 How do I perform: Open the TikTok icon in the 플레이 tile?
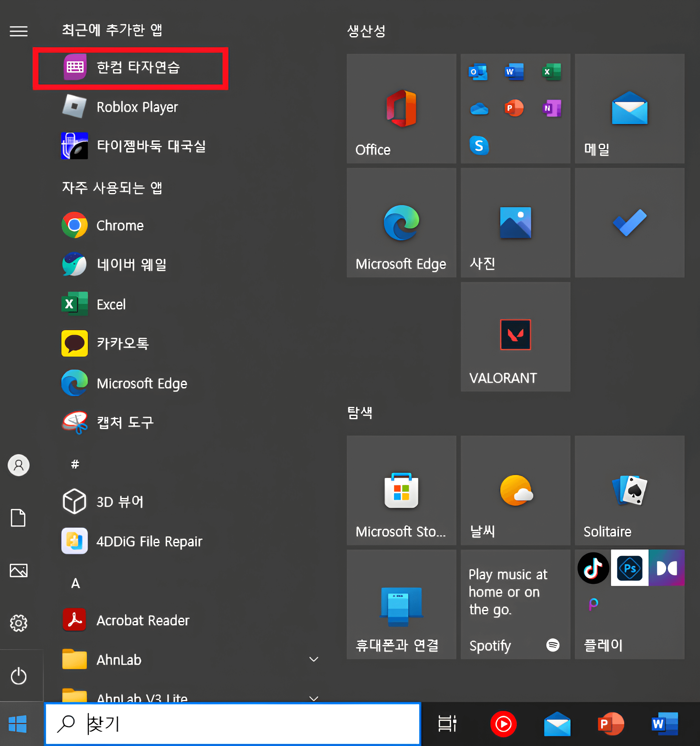tap(593, 568)
